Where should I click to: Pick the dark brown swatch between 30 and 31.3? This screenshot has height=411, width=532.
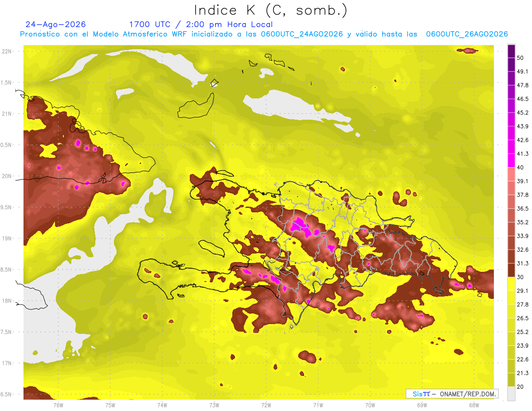(511, 270)
